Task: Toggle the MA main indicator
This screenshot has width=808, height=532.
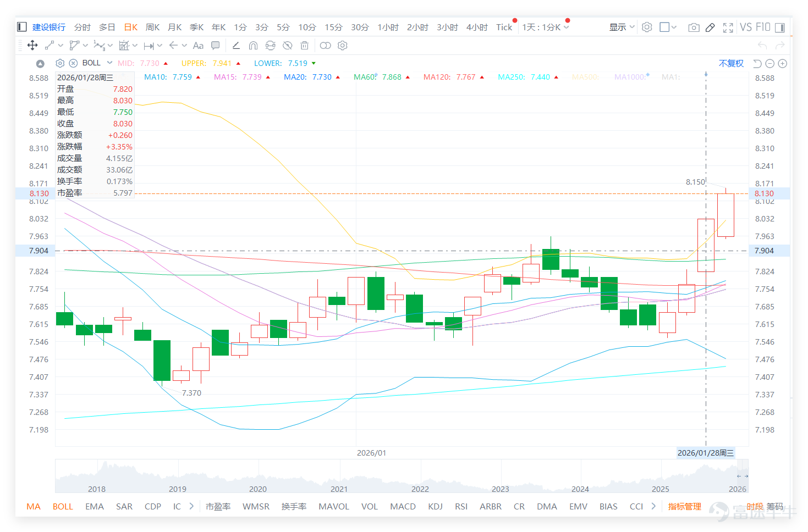Action: coord(34,506)
